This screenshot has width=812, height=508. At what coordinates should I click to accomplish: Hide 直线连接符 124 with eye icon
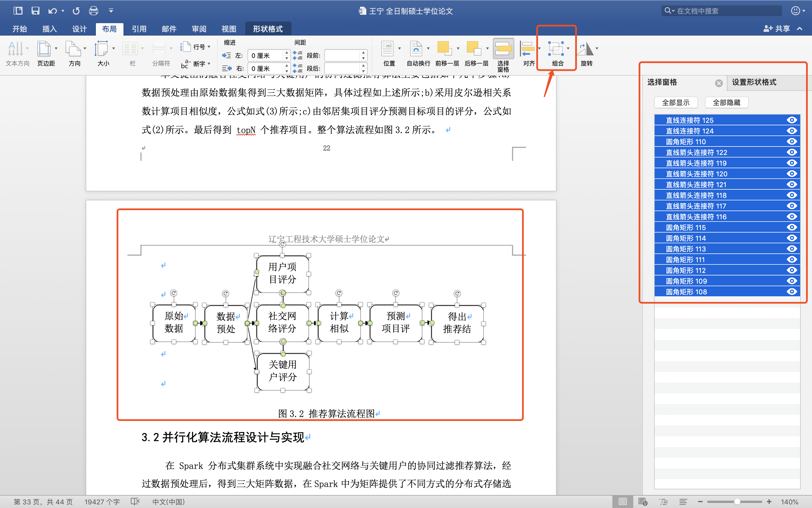point(791,131)
